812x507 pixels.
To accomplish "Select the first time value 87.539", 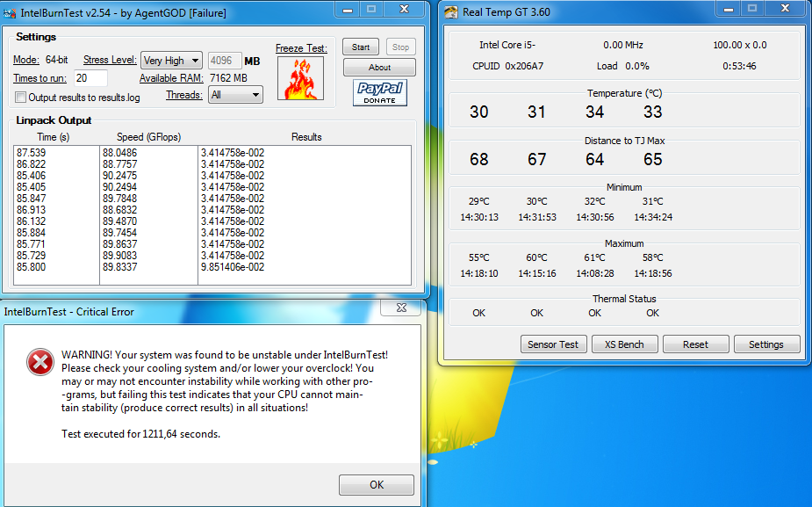I will 31,153.
